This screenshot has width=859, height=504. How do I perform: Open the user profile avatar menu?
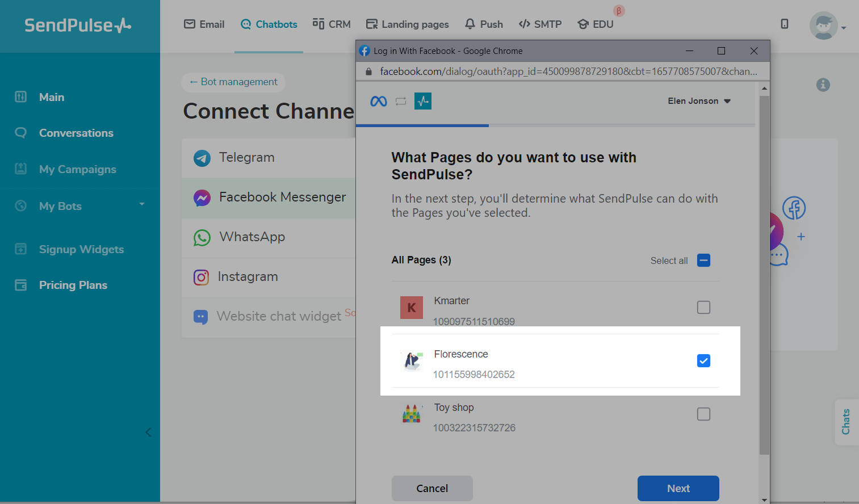pos(824,26)
